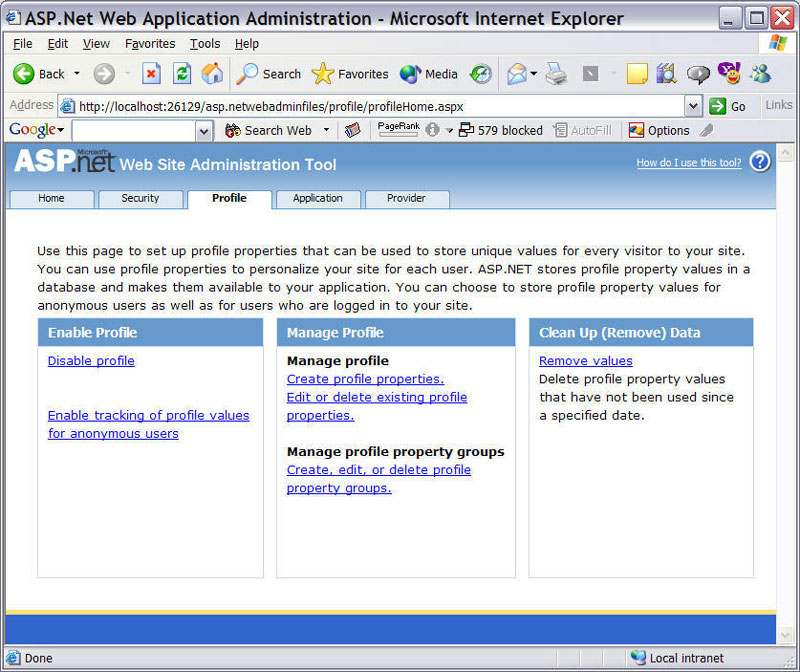Screen dimensions: 800x672
Task: Open the History clock icon
Action: pos(481,74)
